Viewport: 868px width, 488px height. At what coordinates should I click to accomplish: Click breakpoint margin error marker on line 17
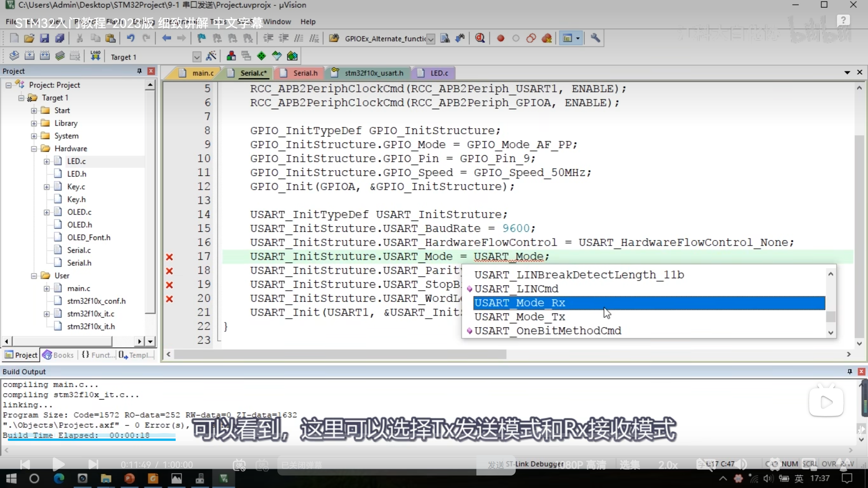[170, 257]
